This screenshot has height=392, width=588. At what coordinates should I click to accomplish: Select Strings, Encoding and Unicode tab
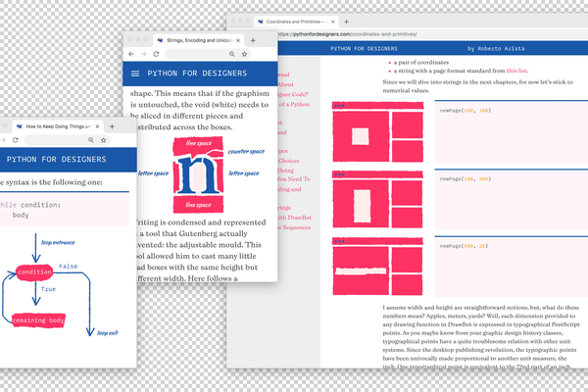[199, 40]
